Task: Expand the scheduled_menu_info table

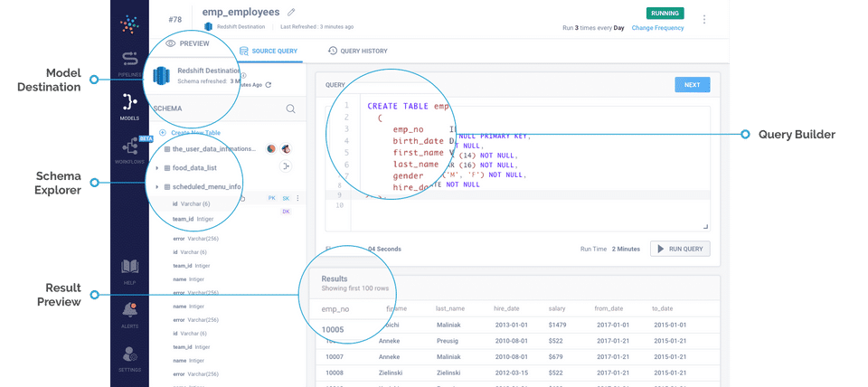Action: (x=156, y=187)
